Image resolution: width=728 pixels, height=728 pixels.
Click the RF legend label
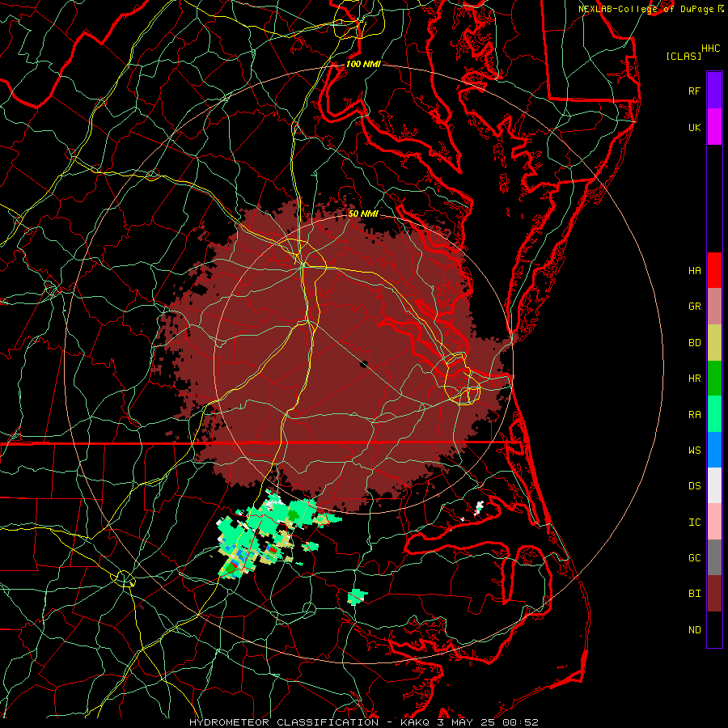pos(694,91)
